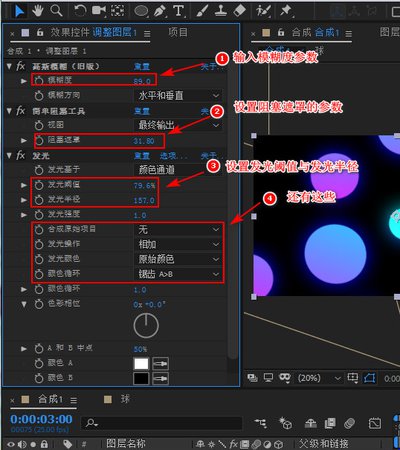This screenshot has height=450, width=400.
Task: Select the Type text tool
Action: coord(179,11)
